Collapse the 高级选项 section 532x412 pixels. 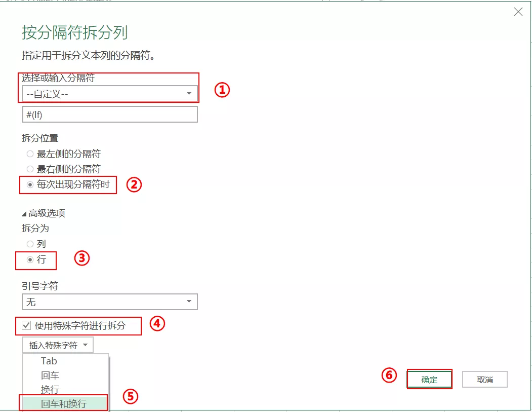pos(44,213)
